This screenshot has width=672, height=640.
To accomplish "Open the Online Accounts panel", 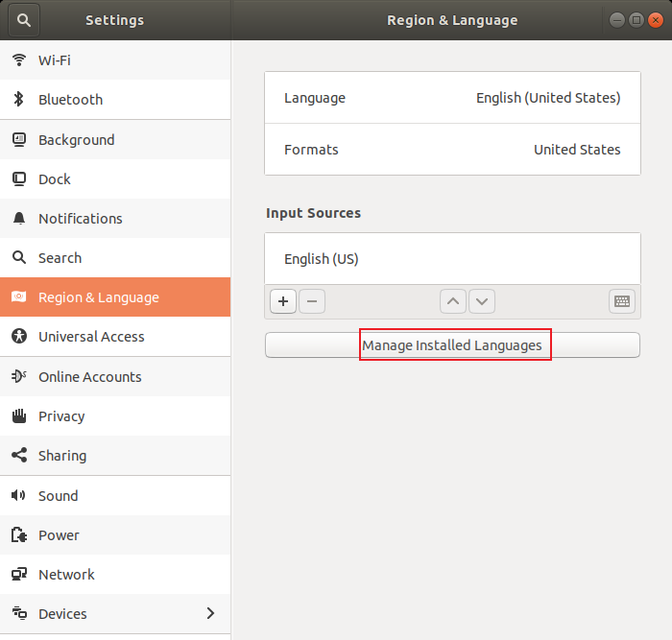I will point(89,377).
